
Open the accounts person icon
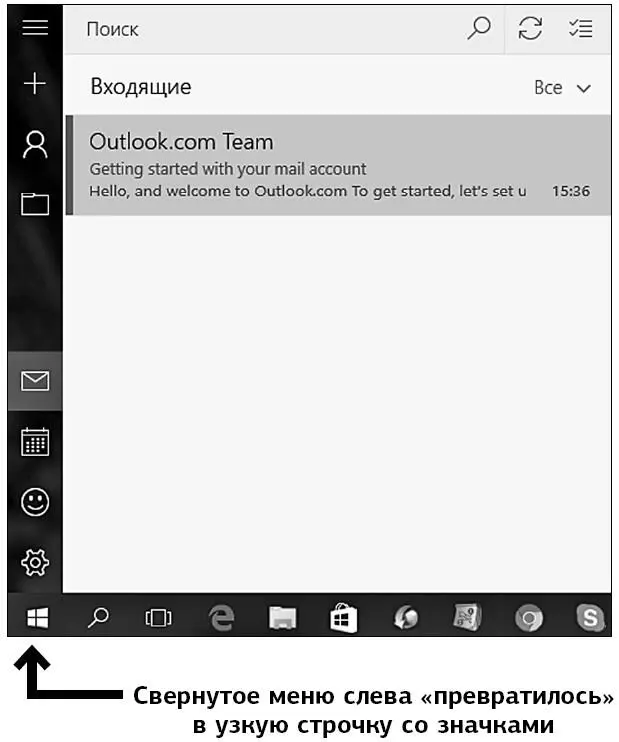tap(35, 144)
